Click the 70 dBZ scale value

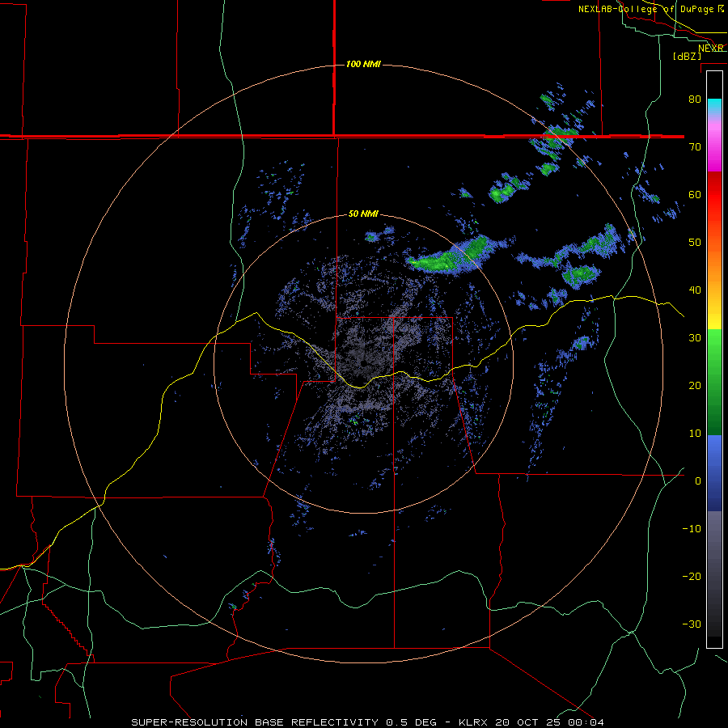694,146
